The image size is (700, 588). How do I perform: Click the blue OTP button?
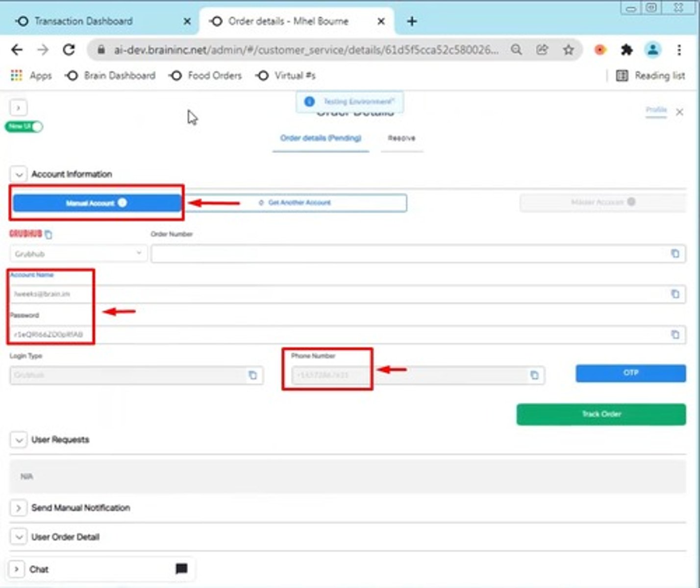point(630,373)
